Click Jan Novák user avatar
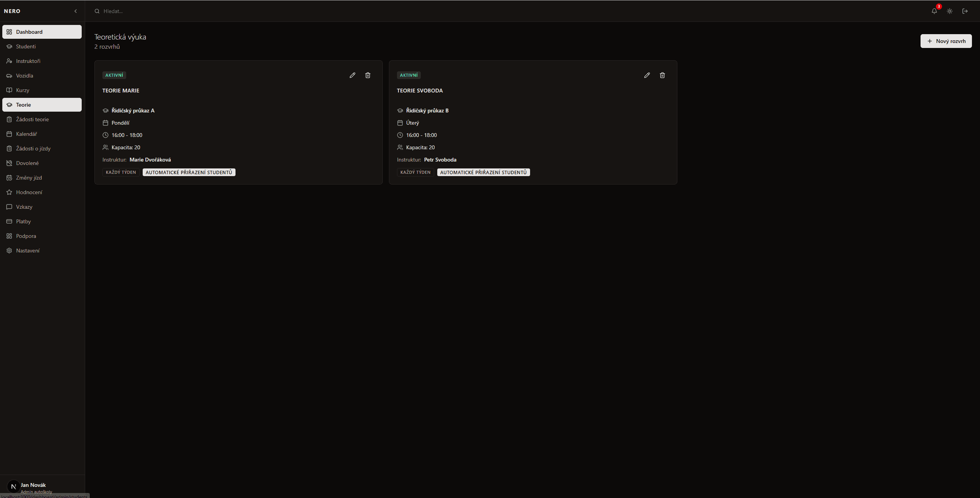This screenshot has width=980, height=498. pos(14,486)
